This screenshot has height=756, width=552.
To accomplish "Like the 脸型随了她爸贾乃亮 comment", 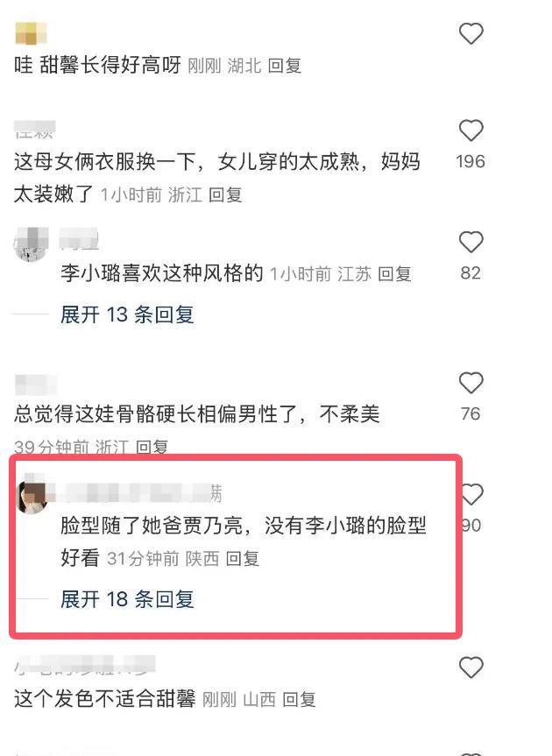I will tap(472, 495).
